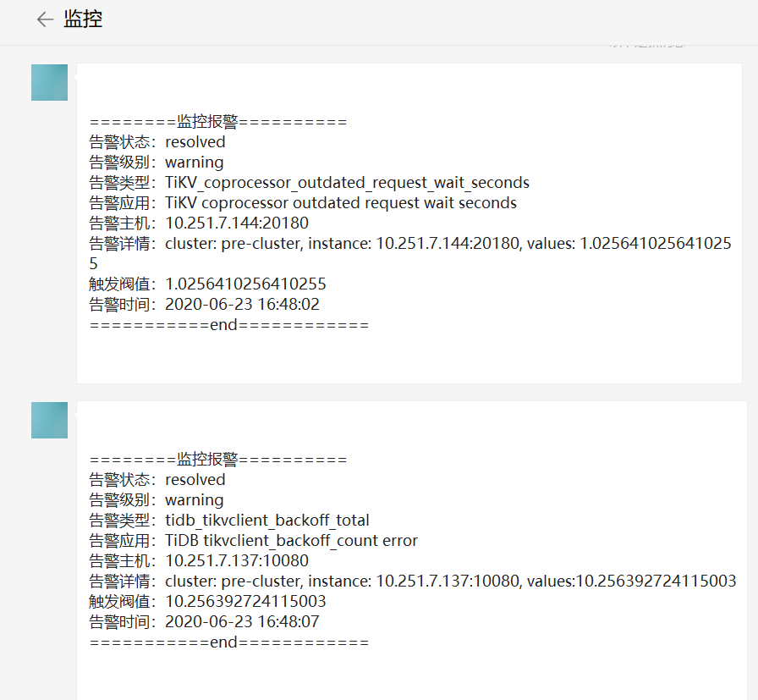This screenshot has width=758, height=700.
Task: Open the avatar of the tidb_tikvclient_backoff alert
Action: (49, 421)
